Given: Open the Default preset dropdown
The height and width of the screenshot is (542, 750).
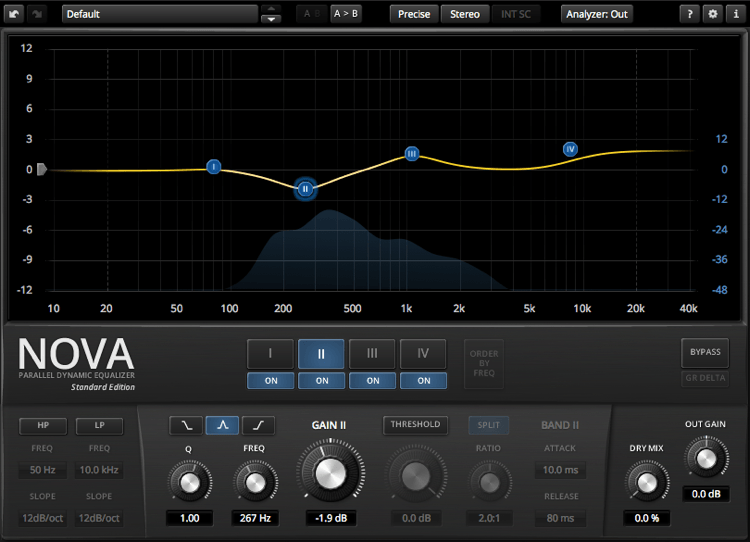Looking at the screenshot, I should point(160,14).
